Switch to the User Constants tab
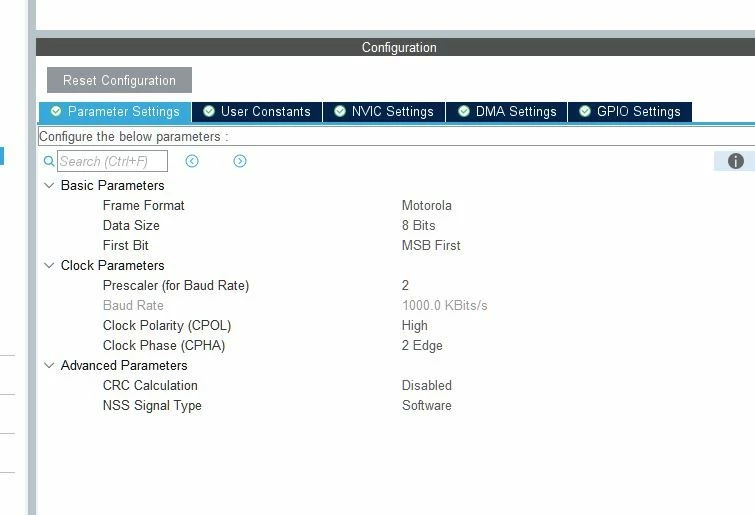This screenshot has width=755, height=515. (x=257, y=112)
